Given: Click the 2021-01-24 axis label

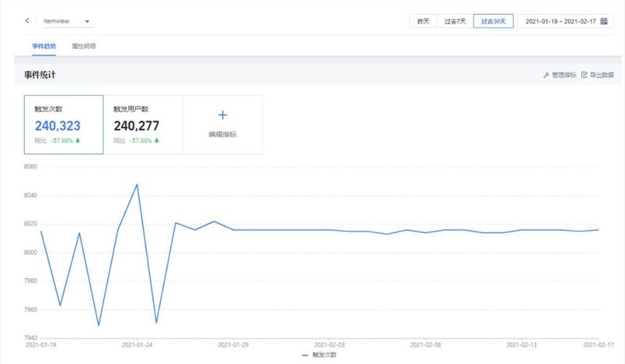Looking at the screenshot, I should (x=137, y=345).
